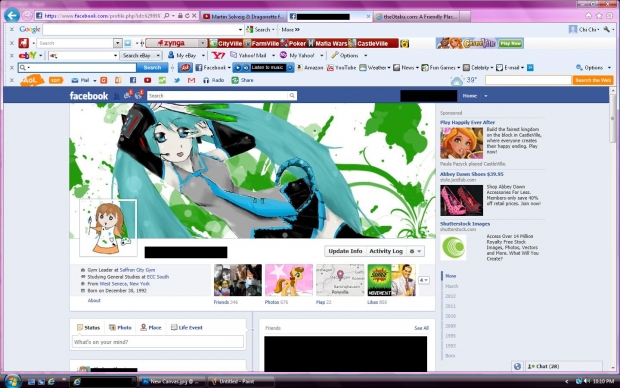Click the browser Back arrow button
620x388 pixels.
click(x=12, y=16)
